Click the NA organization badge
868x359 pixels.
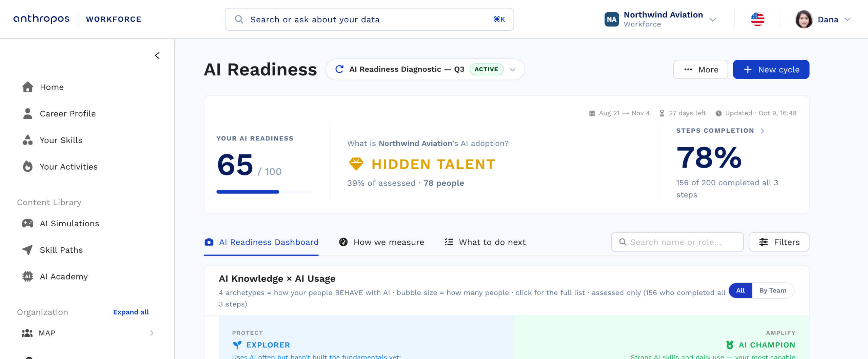click(x=612, y=19)
